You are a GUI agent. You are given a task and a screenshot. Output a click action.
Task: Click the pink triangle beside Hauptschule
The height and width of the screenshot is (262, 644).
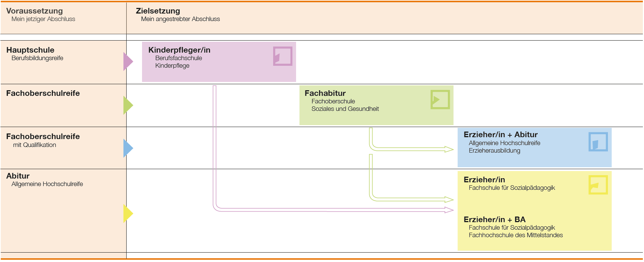point(128,62)
